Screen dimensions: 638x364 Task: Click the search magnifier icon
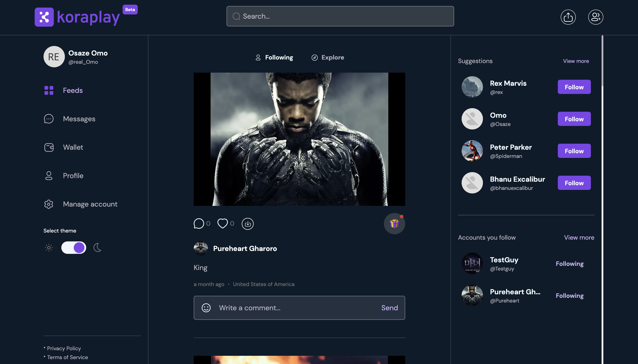click(236, 16)
